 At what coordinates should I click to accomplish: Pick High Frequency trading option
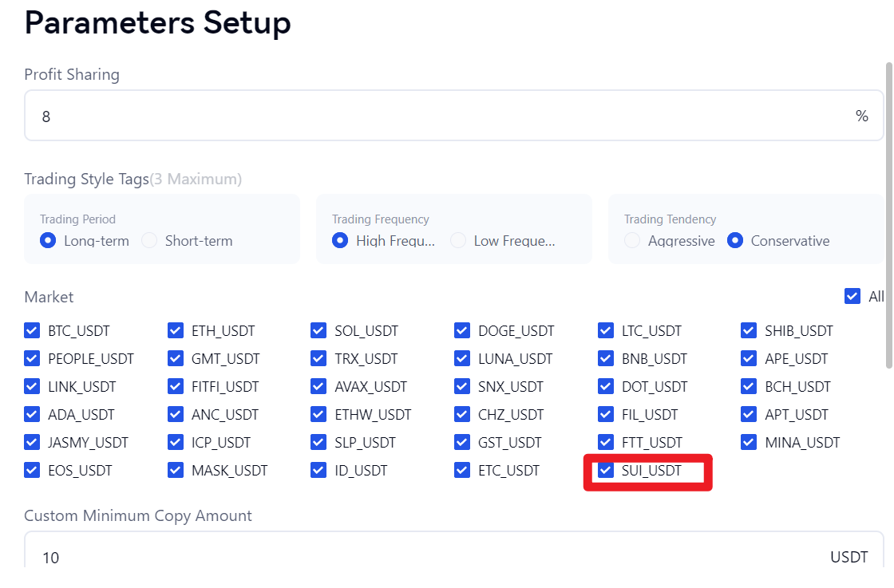point(340,241)
